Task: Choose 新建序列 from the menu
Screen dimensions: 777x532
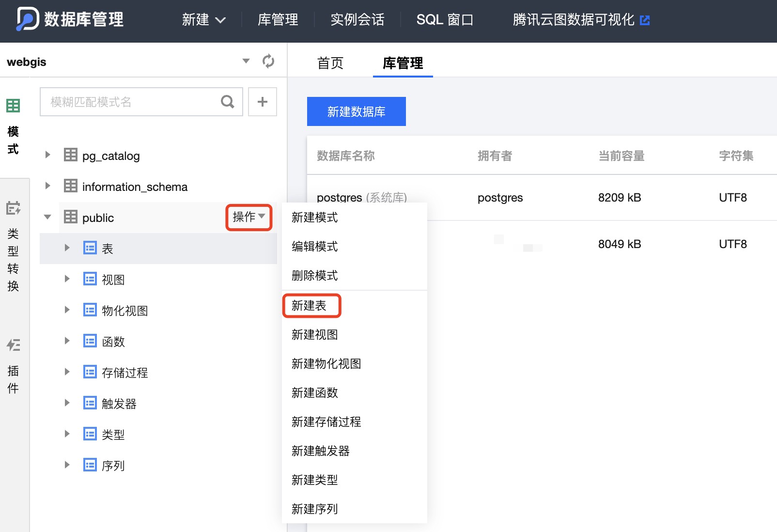Action: (x=355, y=509)
